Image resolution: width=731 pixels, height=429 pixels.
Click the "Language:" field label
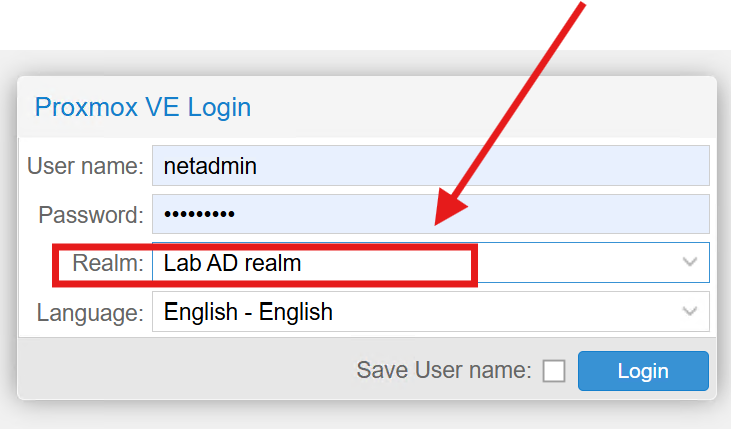click(x=90, y=313)
